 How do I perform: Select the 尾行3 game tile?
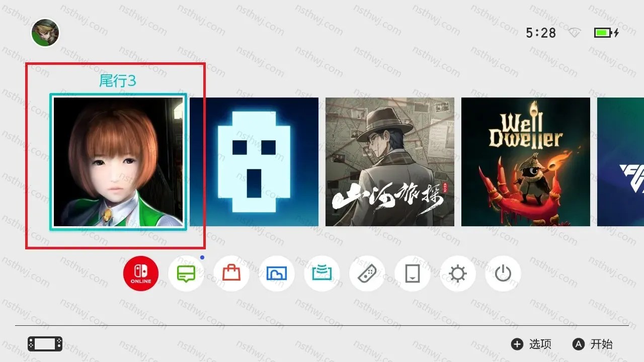pos(118,162)
